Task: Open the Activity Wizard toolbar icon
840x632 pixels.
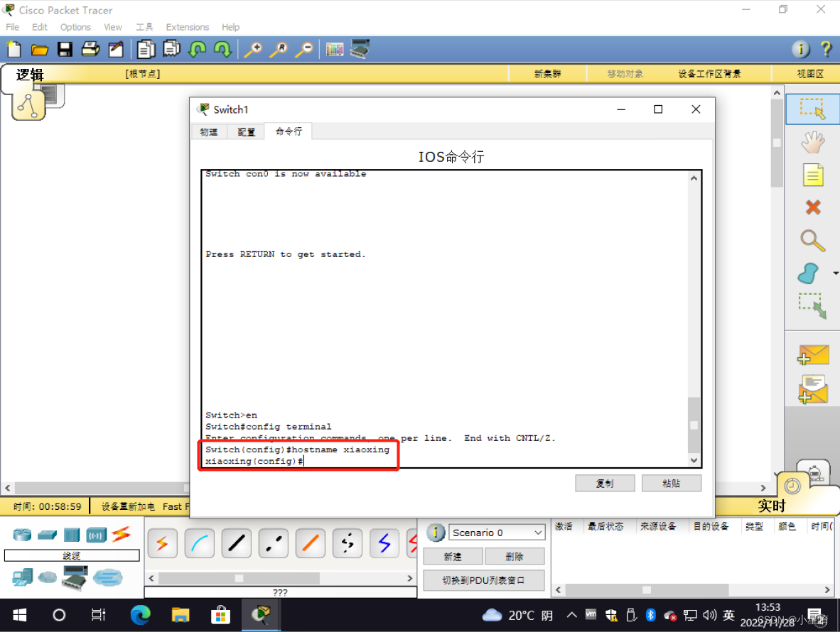Action: click(x=116, y=49)
